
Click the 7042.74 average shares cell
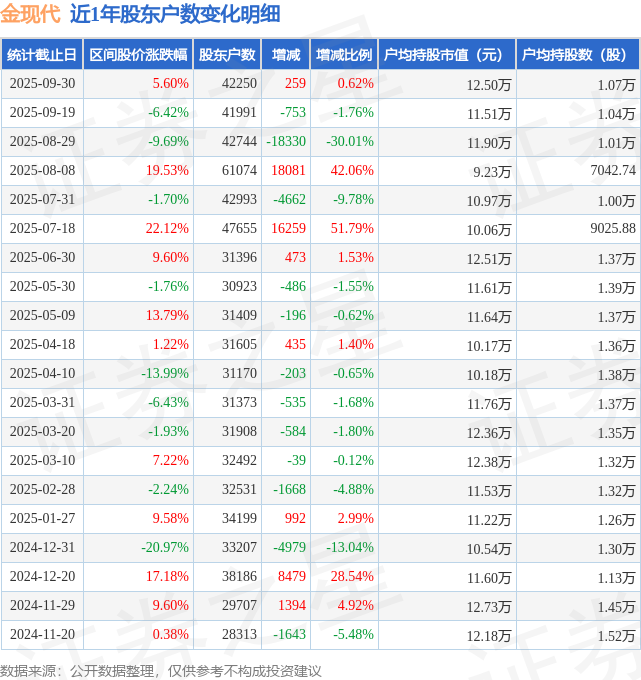coord(613,171)
